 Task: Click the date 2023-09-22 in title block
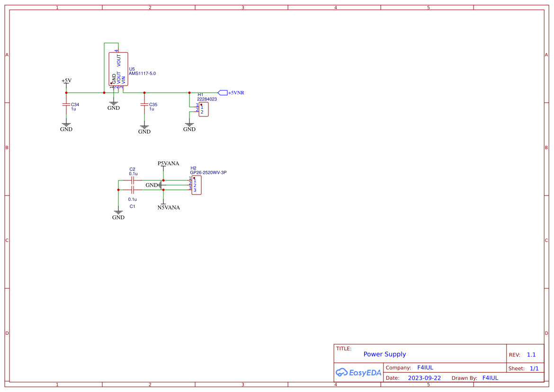pos(423,378)
